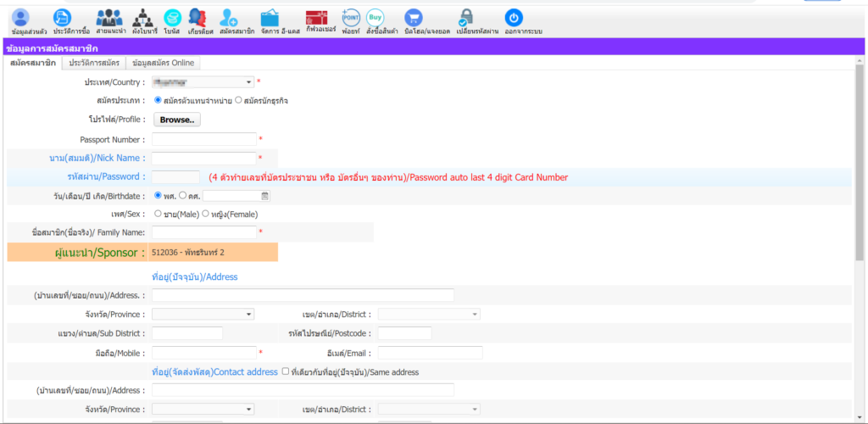Image resolution: width=868 pixels, height=424 pixels.
Task: Click the Browse.. profile button
Action: 177,120
